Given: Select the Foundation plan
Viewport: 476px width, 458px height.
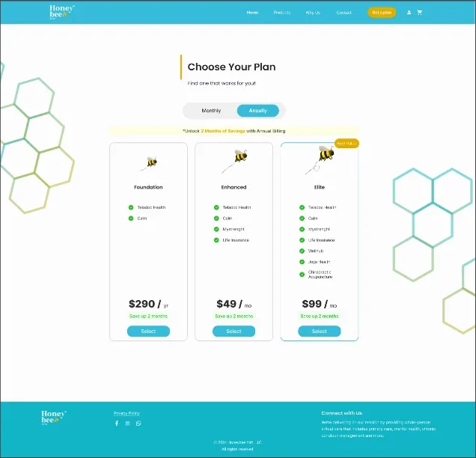Looking at the screenshot, I should pyautogui.click(x=148, y=331).
